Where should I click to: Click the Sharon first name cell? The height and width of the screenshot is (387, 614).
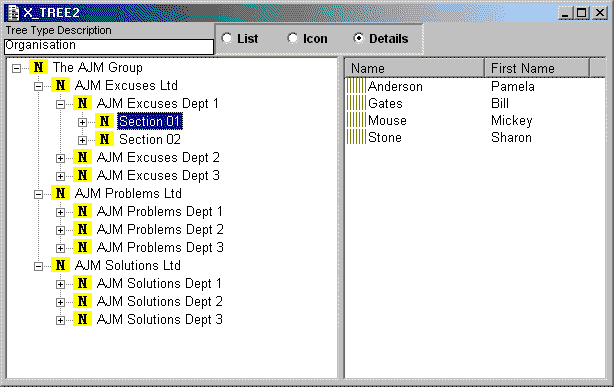[x=511, y=138]
